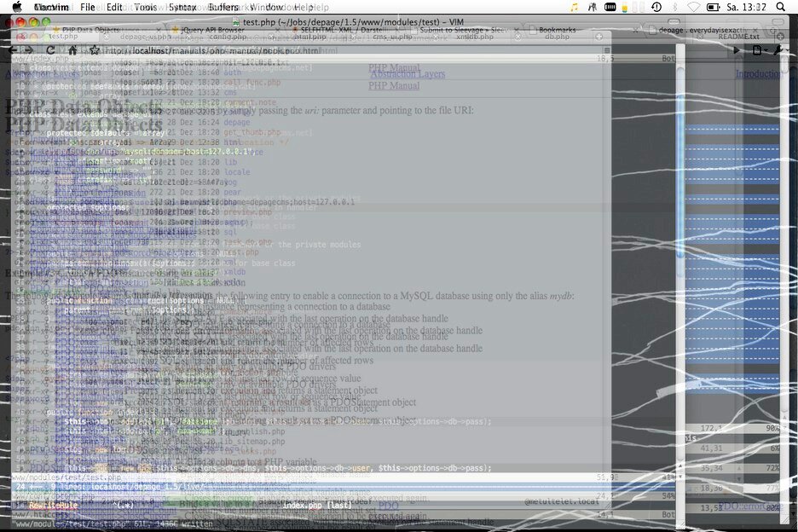The image size is (798, 532).
Task: Open the Buffers menu
Action: click(223, 7)
